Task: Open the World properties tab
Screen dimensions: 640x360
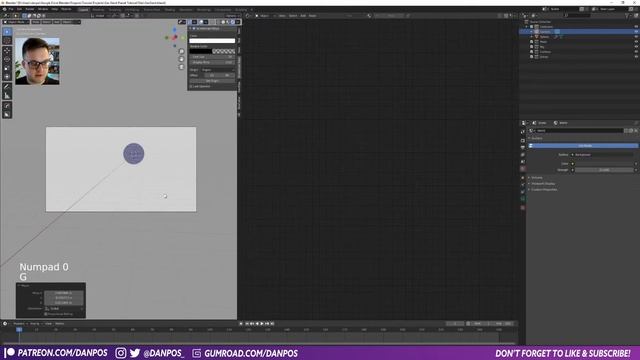Action: click(x=523, y=169)
